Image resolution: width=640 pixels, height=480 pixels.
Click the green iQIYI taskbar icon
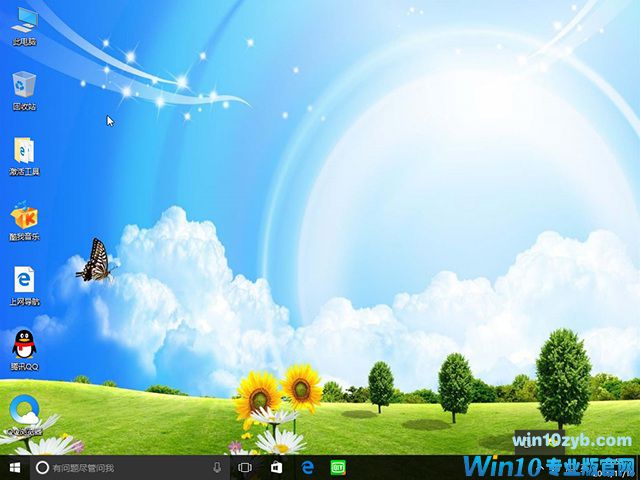point(338,467)
